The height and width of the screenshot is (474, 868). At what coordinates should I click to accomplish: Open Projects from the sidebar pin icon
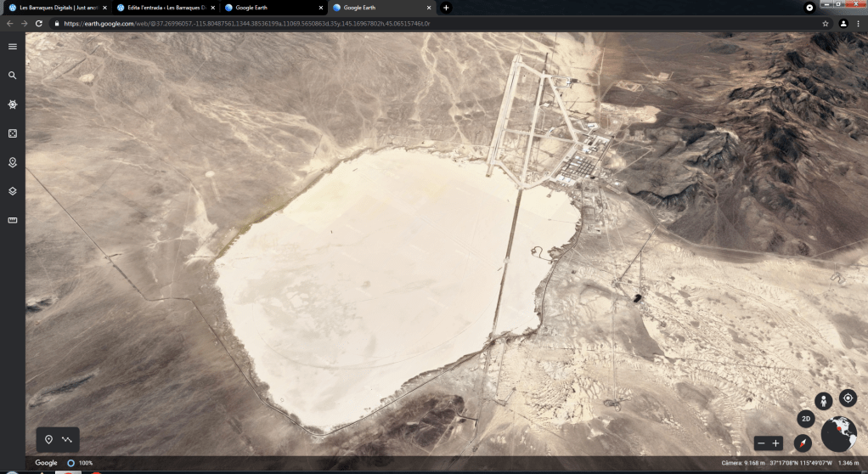tap(13, 162)
